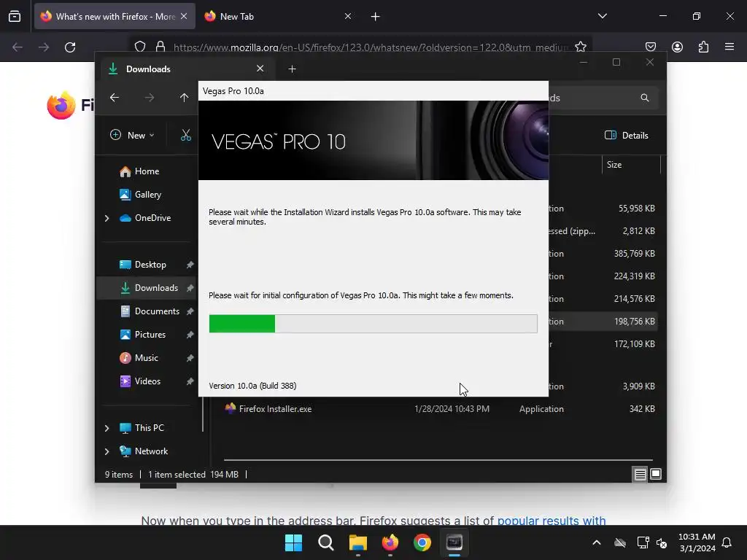The height and width of the screenshot is (560, 747).
Task: Show site lock connection info
Action: [x=160, y=47]
